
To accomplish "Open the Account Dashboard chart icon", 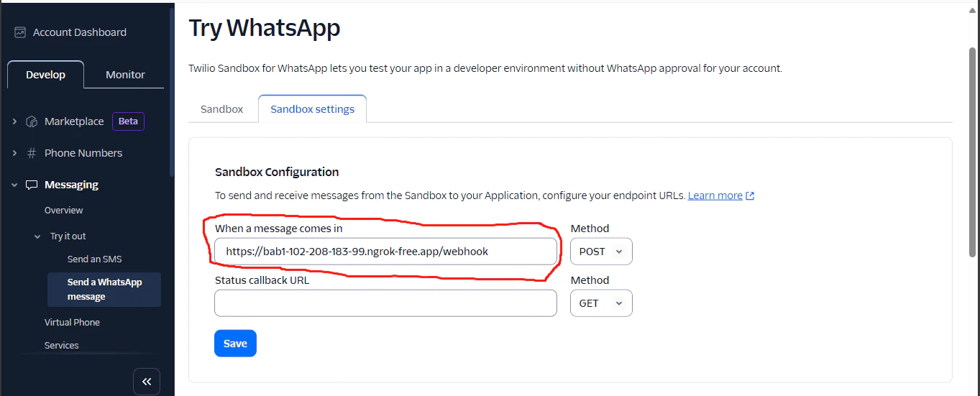I will pos(20,32).
